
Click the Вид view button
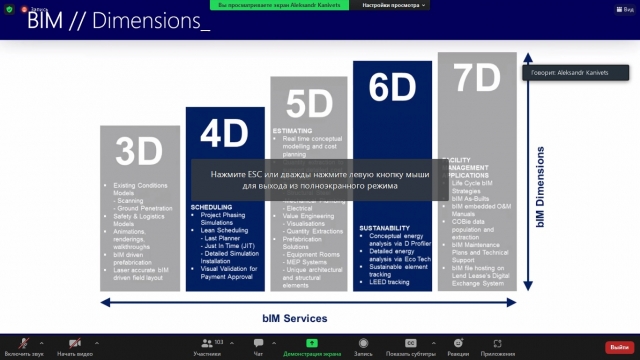[x=625, y=9]
